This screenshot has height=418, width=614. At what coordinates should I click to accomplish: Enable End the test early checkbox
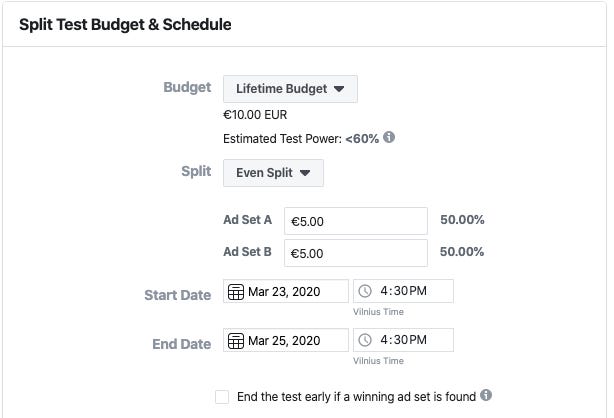222,397
